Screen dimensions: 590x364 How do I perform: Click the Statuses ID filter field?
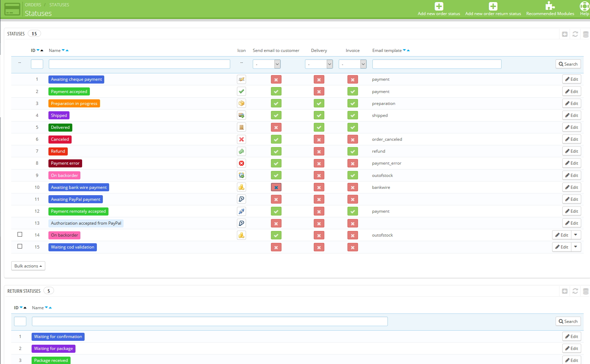click(37, 64)
